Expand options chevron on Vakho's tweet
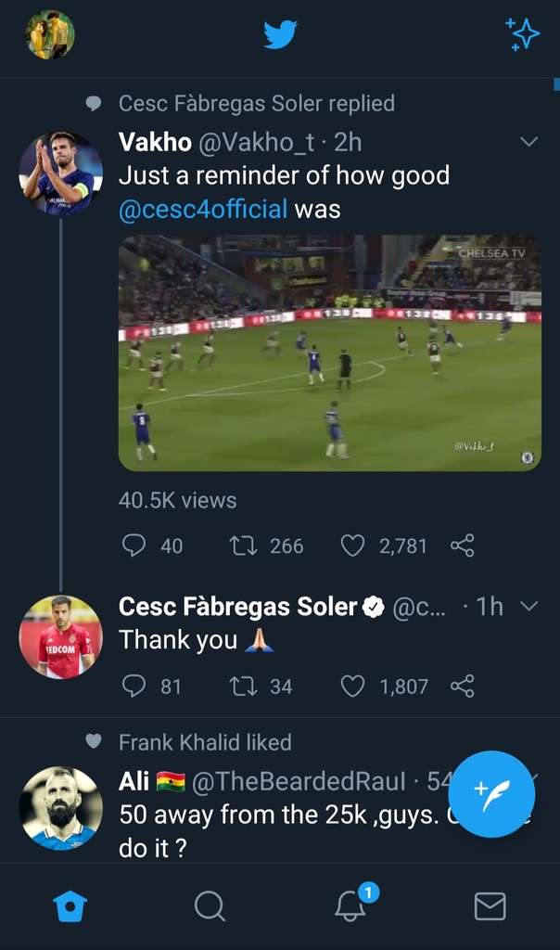The image size is (560, 950). pos(528,142)
